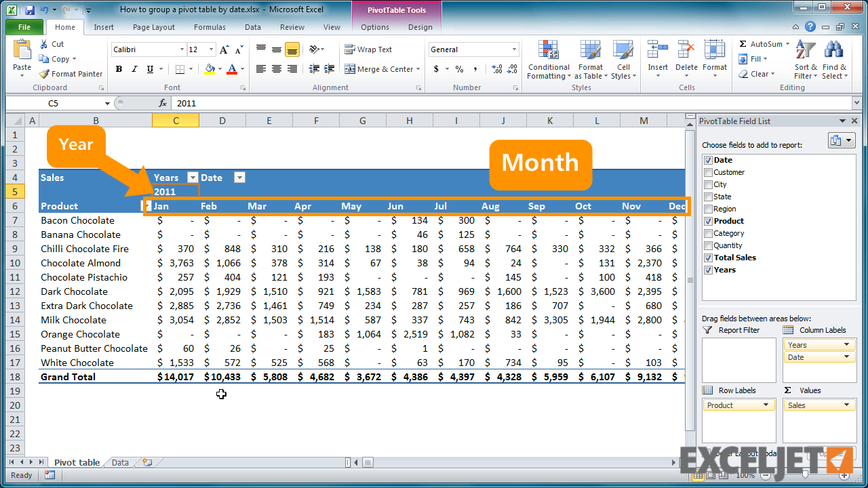Check the Category field checkbox
The height and width of the screenshot is (488, 868).
tap(708, 233)
